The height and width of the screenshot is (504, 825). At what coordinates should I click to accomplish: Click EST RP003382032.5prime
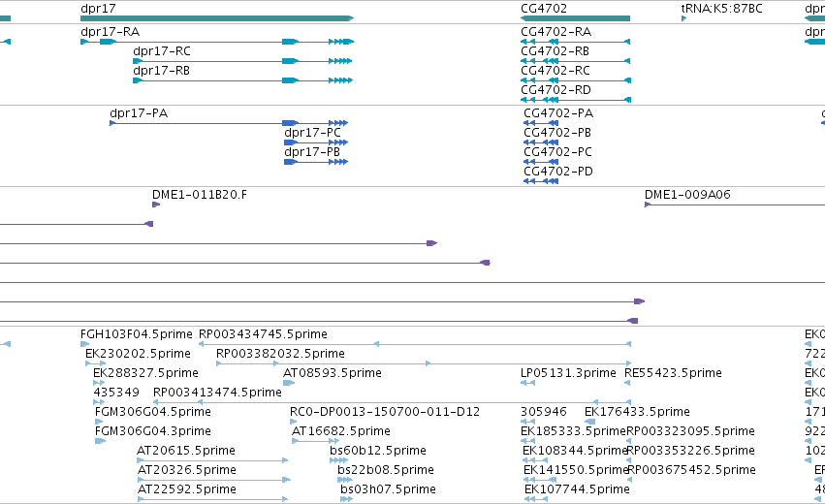point(424,363)
